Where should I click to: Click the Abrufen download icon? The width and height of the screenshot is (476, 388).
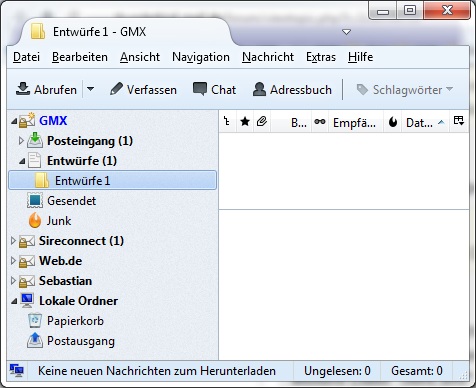[23, 89]
